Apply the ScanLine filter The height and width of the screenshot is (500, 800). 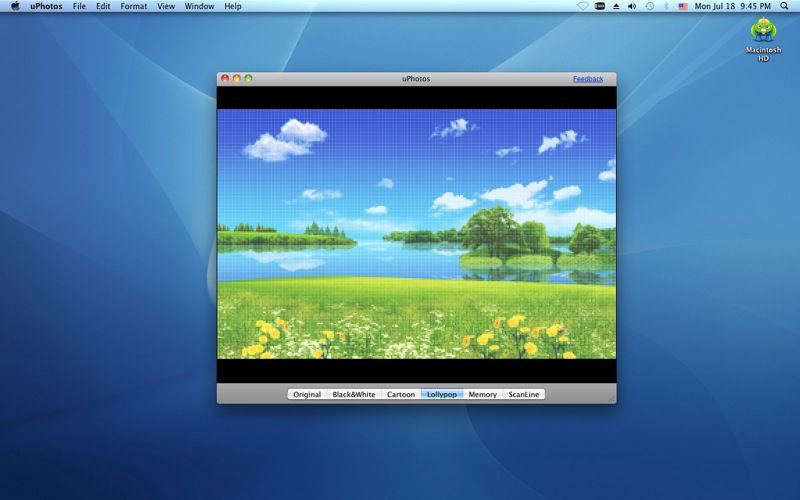[x=523, y=394]
